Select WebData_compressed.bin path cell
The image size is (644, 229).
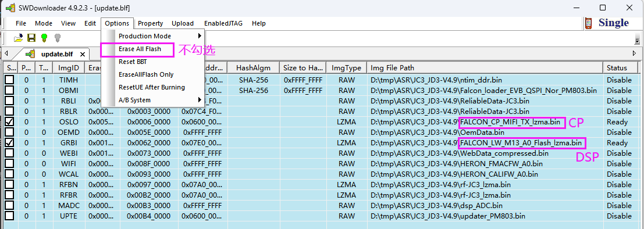coord(485,153)
